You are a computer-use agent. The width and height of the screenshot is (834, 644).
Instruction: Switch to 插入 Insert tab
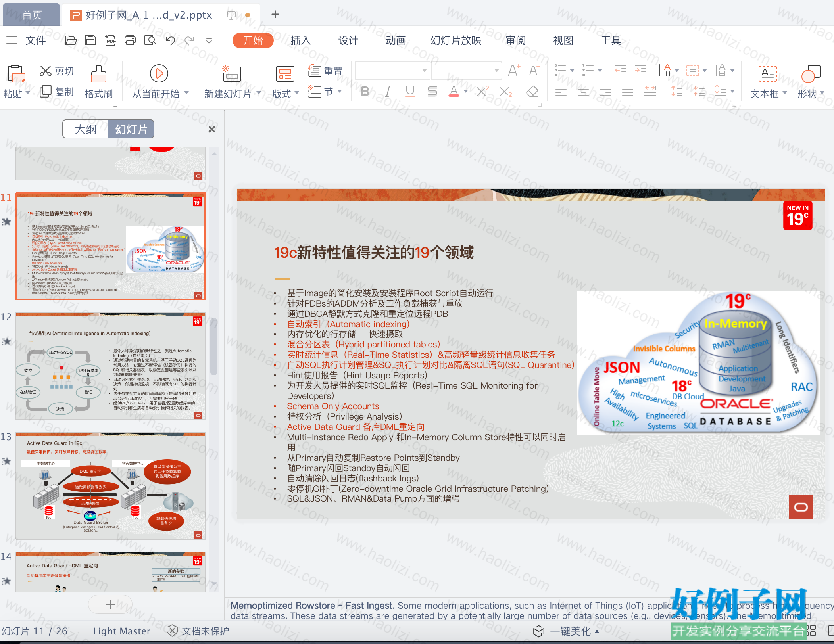pyautogui.click(x=300, y=40)
